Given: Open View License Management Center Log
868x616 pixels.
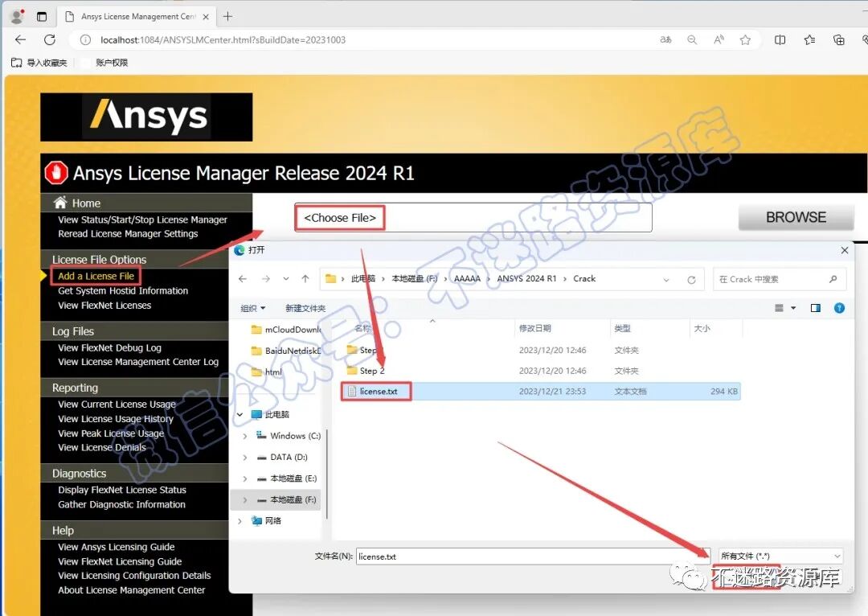Looking at the screenshot, I should click(x=138, y=362).
